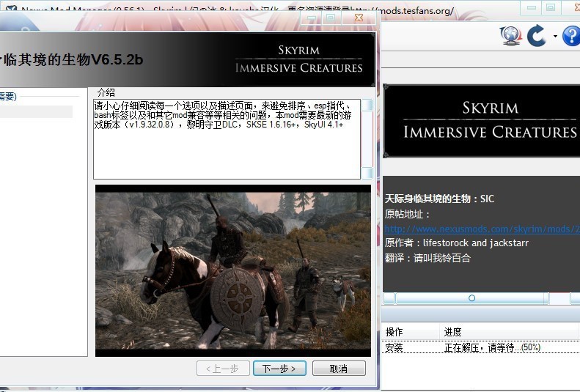Expand the dropdown arrow beside the refresh icon
580x392 pixels.
pyautogui.click(x=555, y=36)
